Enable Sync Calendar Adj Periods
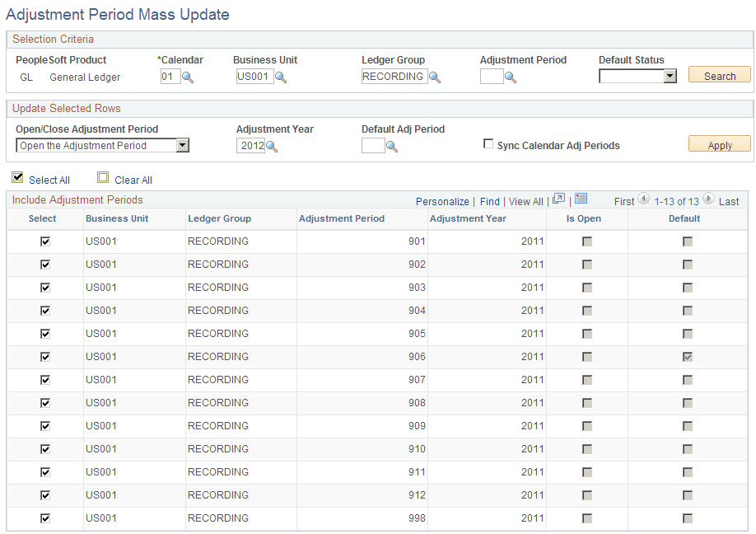The width and height of the screenshot is (756, 534). click(x=488, y=143)
